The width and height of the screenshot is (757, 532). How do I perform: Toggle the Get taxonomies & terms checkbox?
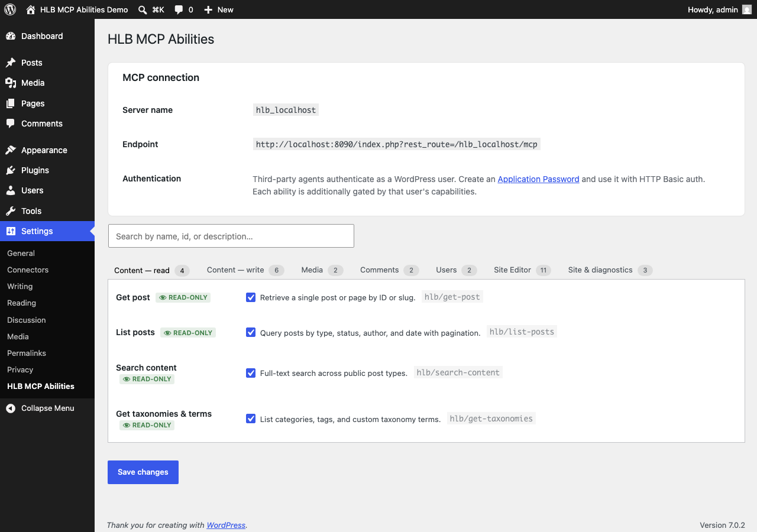click(251, 419)
